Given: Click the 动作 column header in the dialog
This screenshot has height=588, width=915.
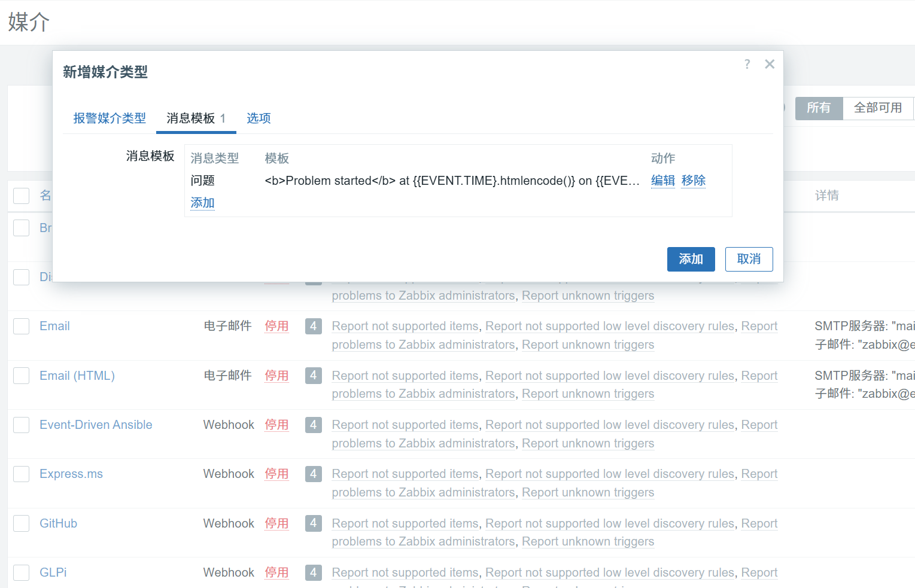Looking at the screenshot, I should (x=663, y=159).
